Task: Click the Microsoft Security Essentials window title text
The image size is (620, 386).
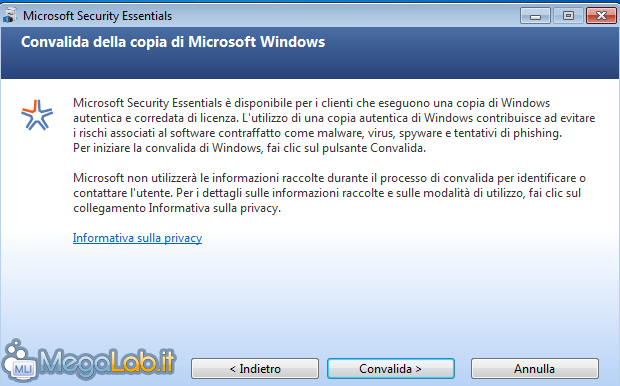Action: 97,16
